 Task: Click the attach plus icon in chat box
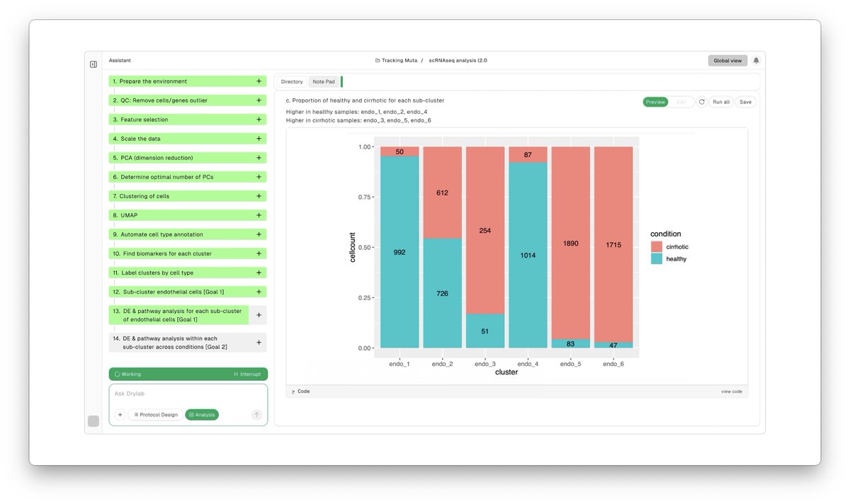[120, 415]
